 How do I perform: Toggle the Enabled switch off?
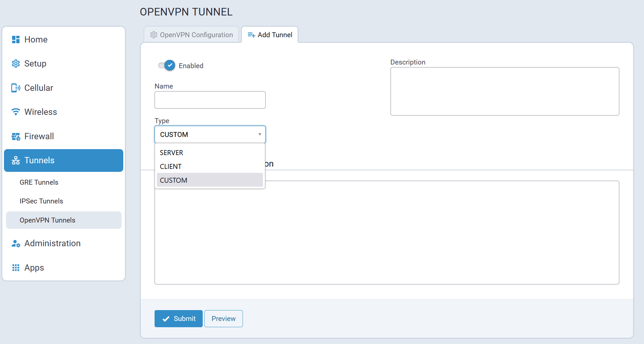(x=167, y=66)
